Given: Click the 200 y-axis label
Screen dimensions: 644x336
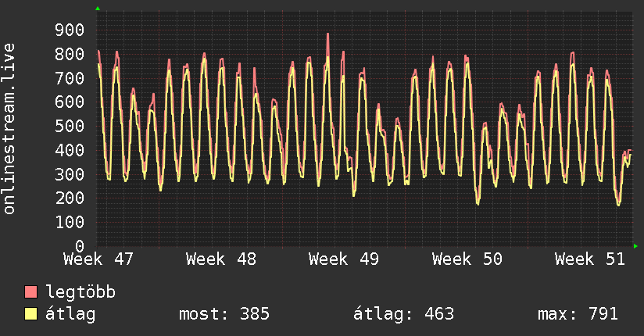Looking at the screenshot, I should tap(70, 198).
